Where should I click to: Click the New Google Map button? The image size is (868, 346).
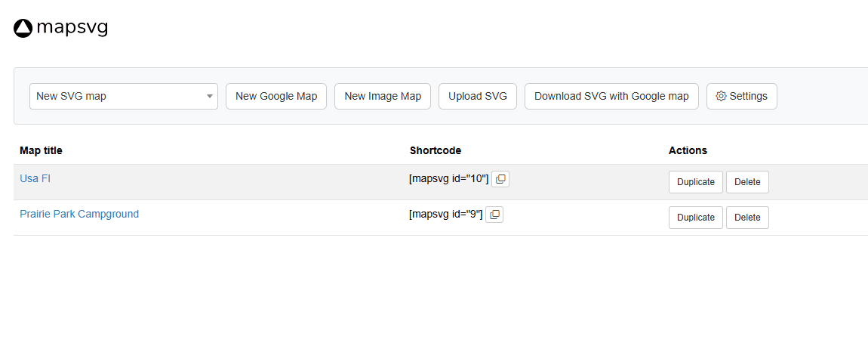click(276, 97)
